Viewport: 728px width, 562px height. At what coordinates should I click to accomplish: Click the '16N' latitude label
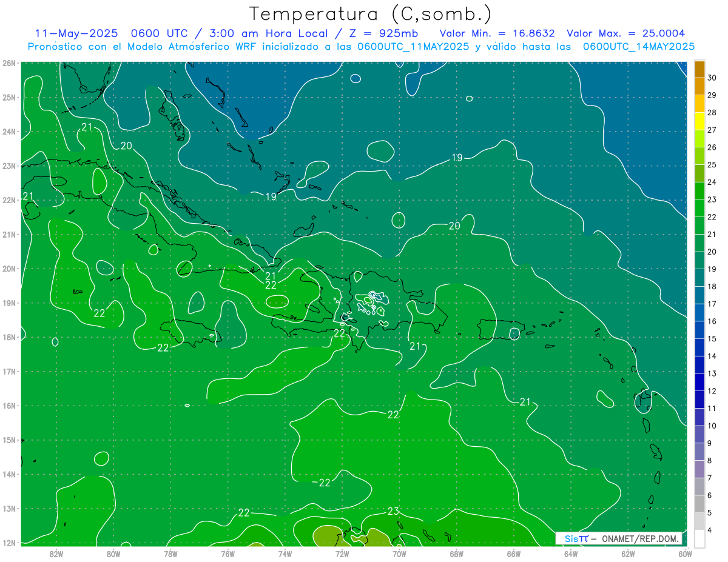pos(9,406)
